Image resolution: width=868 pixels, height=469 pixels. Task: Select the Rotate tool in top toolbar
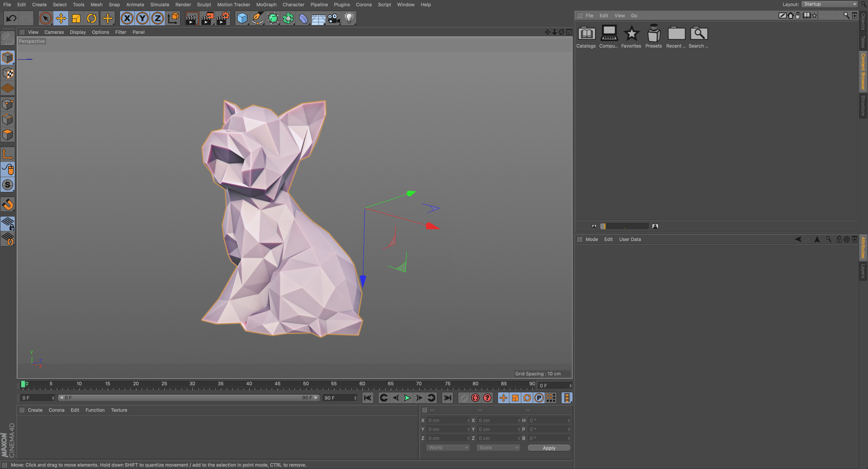(x=91, y=18)
